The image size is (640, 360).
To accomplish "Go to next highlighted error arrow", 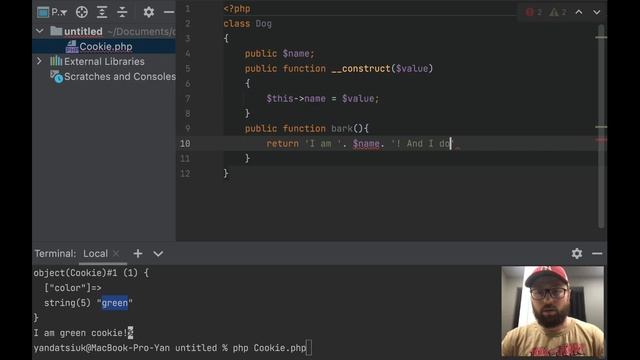I will pyautogui.click(x=596, y=12).
